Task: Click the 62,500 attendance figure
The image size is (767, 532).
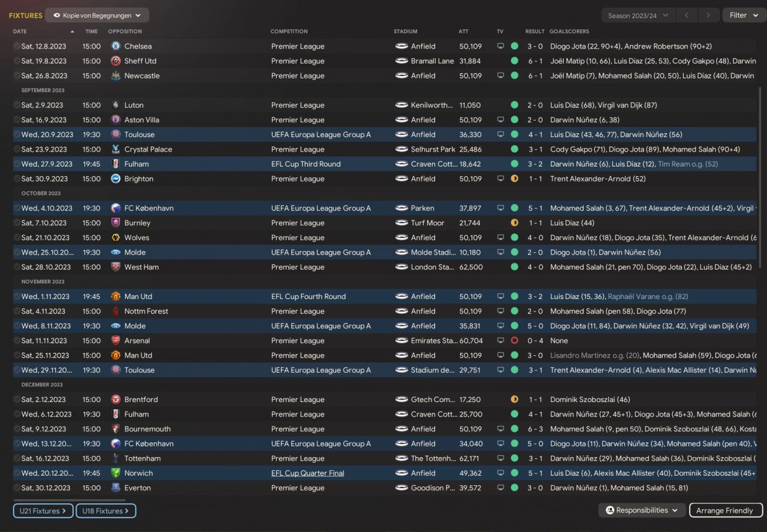Action: (x=471, y=267)
